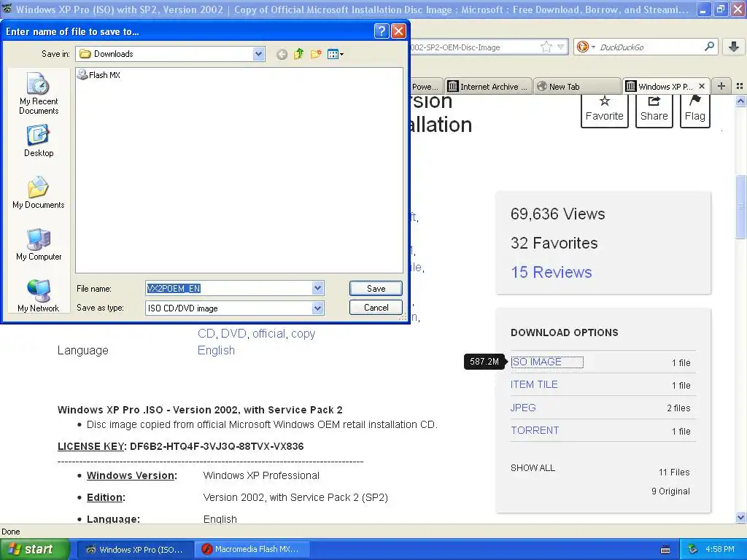The width and height of the screenshot is (747, 560).
Task: Open My Documents in save dialog sidebar
Action: (x=39, y=192)
